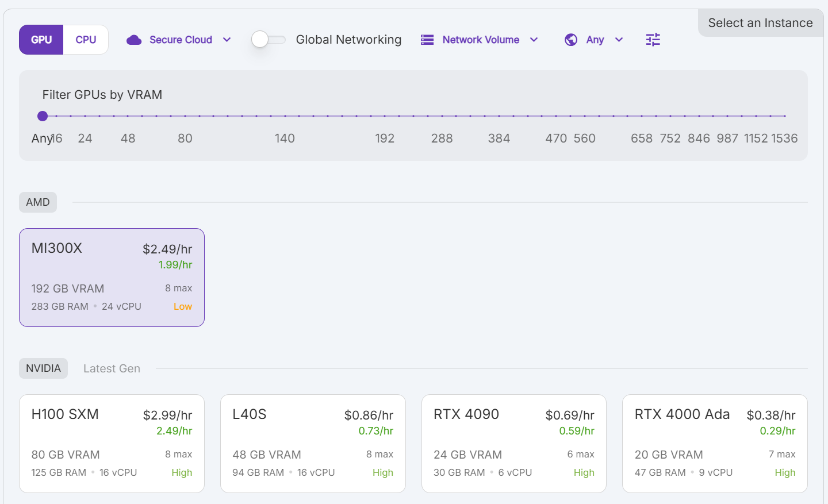
Task: Click the Secure Cloud cloud icon
Action: point(134,40)
